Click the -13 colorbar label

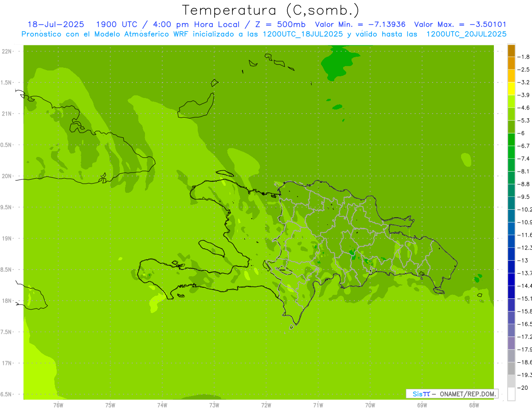[523, 260]
